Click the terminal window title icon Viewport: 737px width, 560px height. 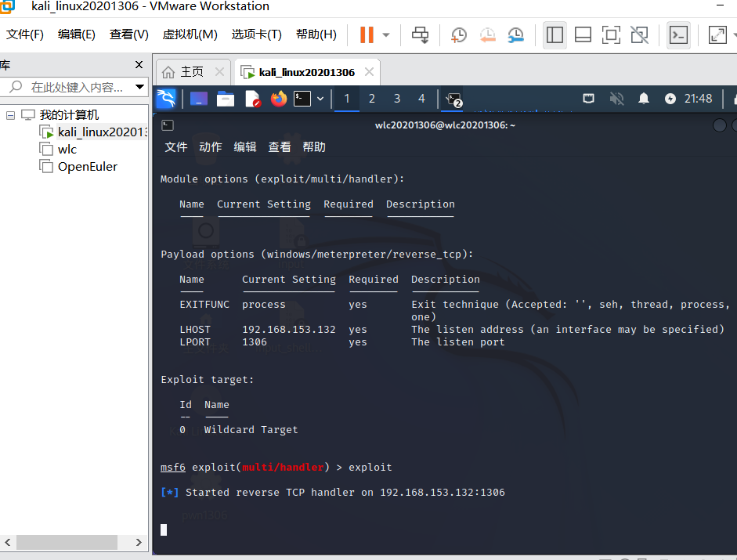point(168,125)
